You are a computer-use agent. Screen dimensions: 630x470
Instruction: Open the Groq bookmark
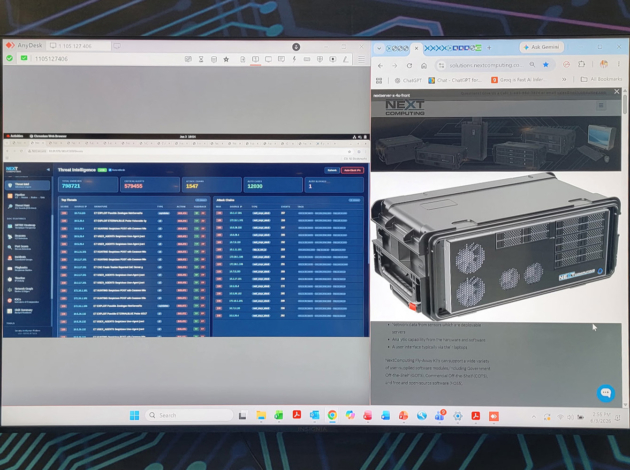[518, 80]
